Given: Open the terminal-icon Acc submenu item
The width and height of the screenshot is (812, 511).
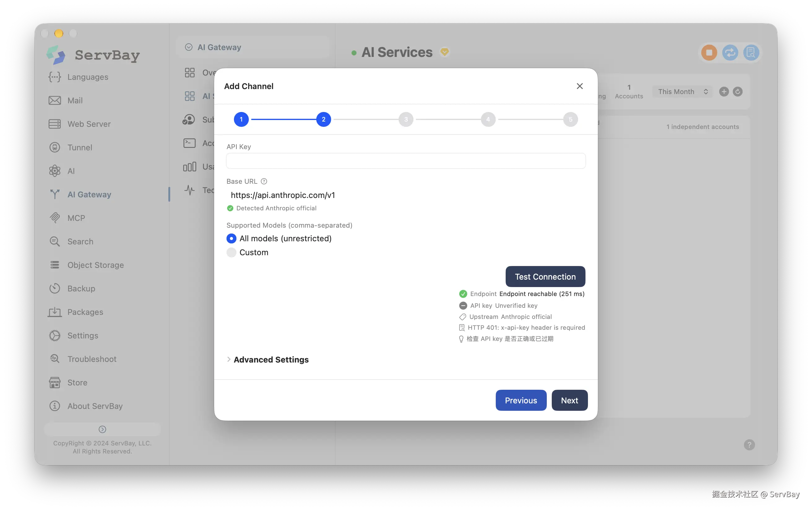Looking at the screenshot, I should (199, 143).
